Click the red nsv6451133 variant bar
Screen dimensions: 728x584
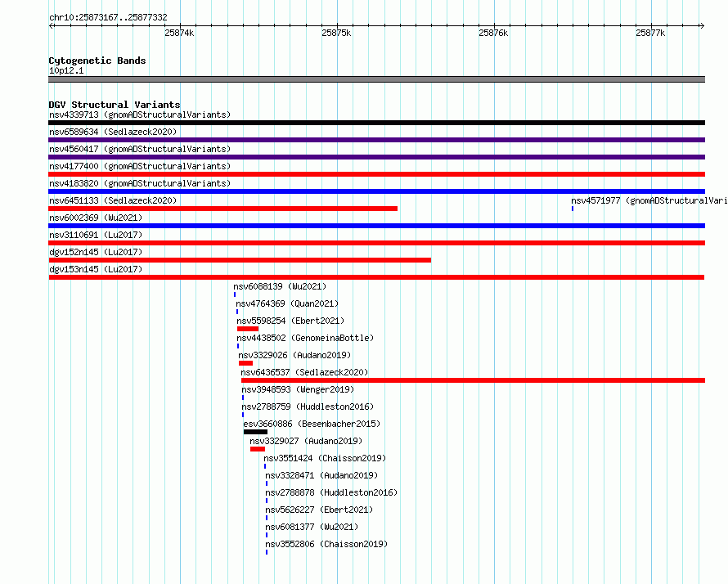click(222, 209)
